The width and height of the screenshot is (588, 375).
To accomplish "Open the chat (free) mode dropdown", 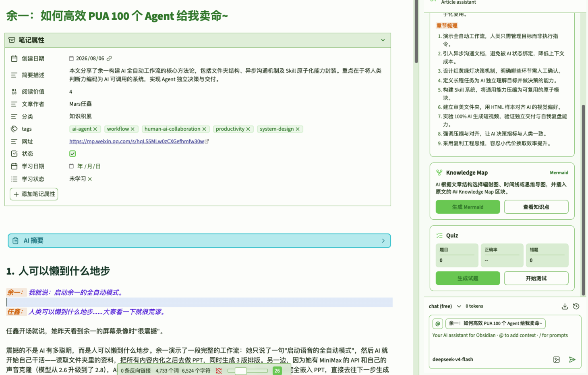I will pos(445,306).
